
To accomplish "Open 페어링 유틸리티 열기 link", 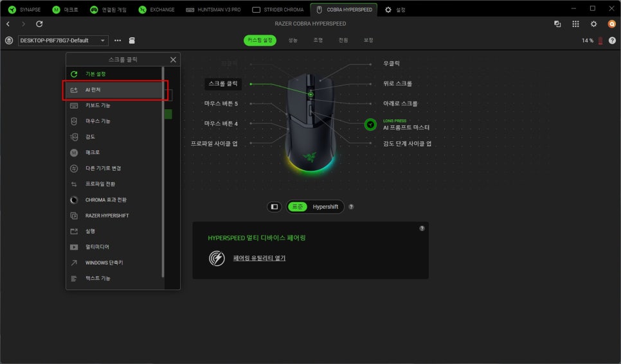I will pyautogui.click(x=259, y=258).
